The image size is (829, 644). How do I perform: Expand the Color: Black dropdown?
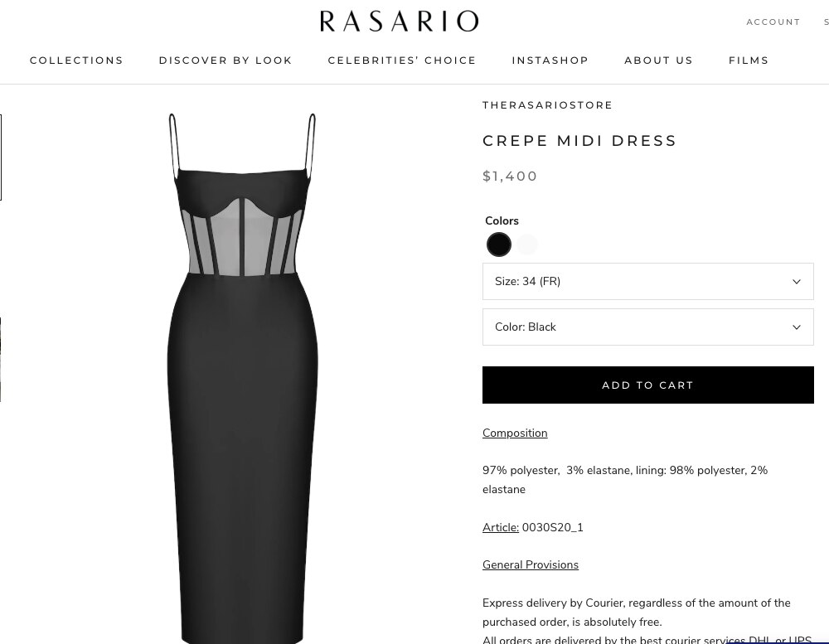click(647, 327)
